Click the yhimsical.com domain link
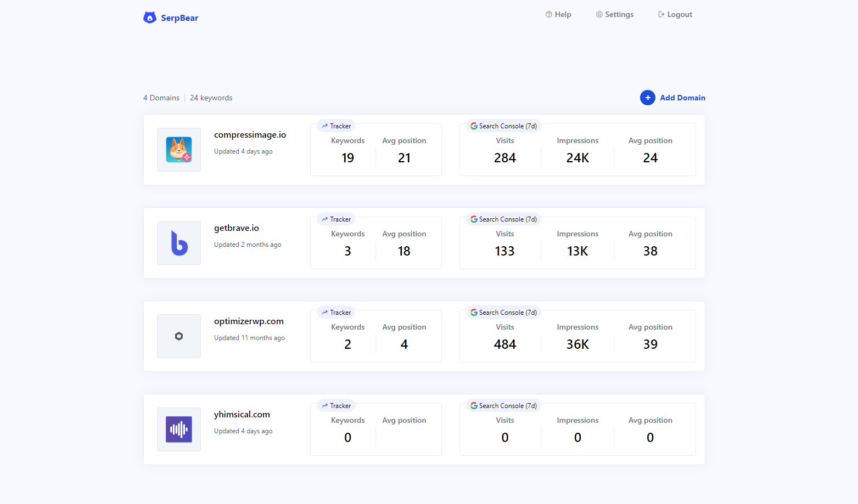 [242, 414]
